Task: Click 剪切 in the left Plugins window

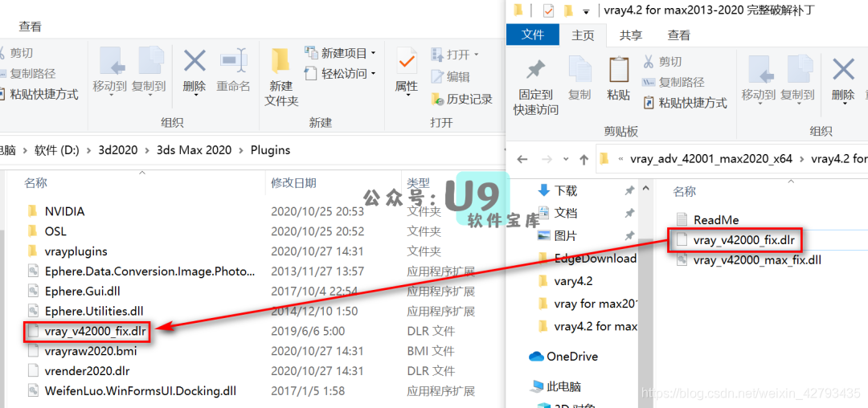Action: (15, 52)
